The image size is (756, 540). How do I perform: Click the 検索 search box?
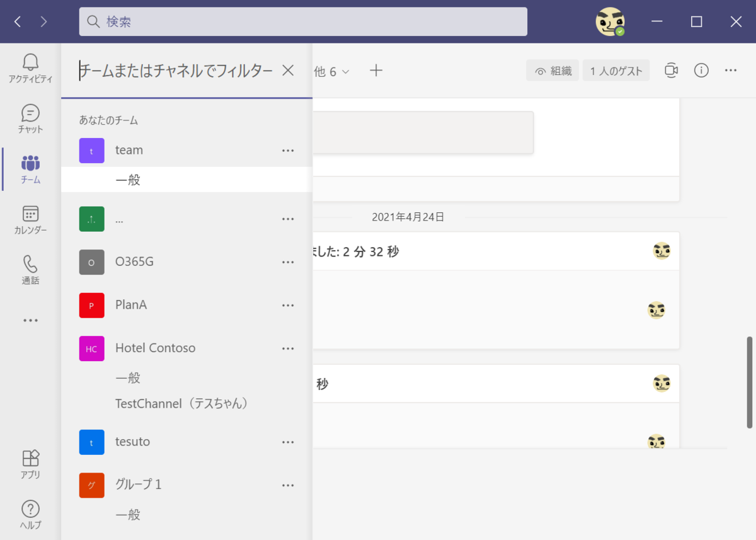pos(303,21)
